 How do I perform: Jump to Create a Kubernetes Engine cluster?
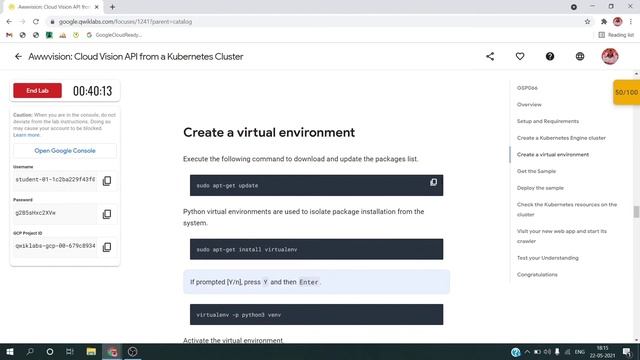click(561, 138)
